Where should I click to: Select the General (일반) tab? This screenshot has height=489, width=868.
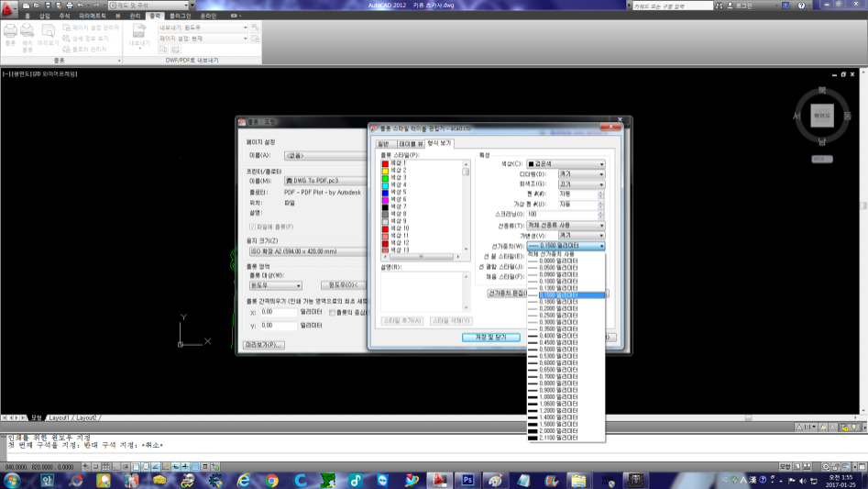[x=383, y=144]
